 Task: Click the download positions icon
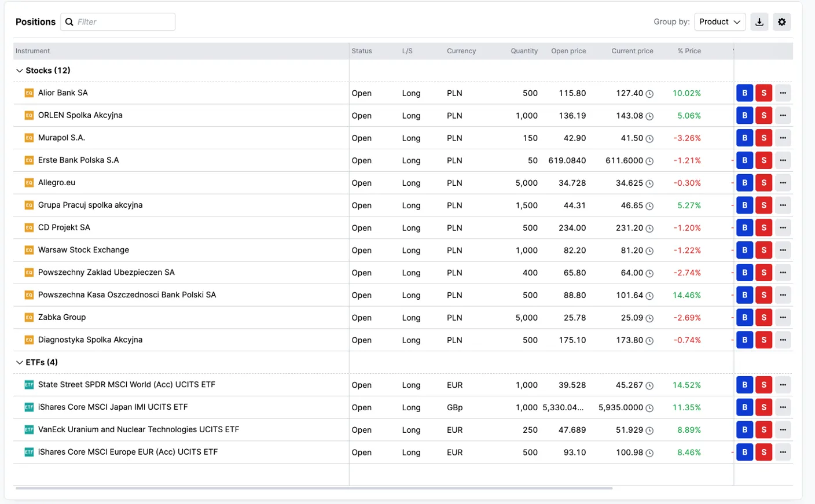click(759, 22)
